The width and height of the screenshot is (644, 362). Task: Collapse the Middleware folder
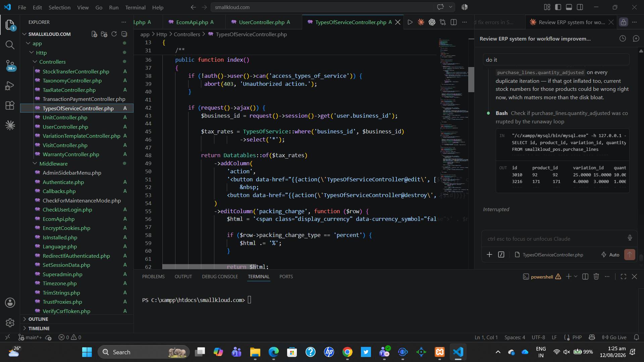tap(53, 164)
